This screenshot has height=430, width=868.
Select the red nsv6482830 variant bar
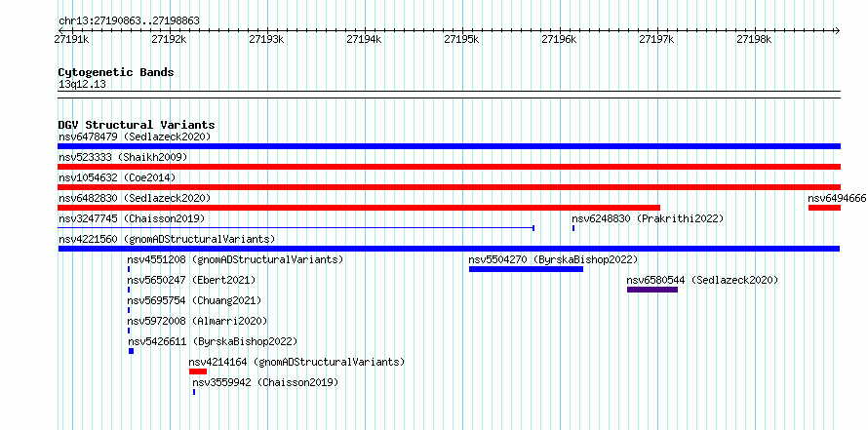coord(359,208)
